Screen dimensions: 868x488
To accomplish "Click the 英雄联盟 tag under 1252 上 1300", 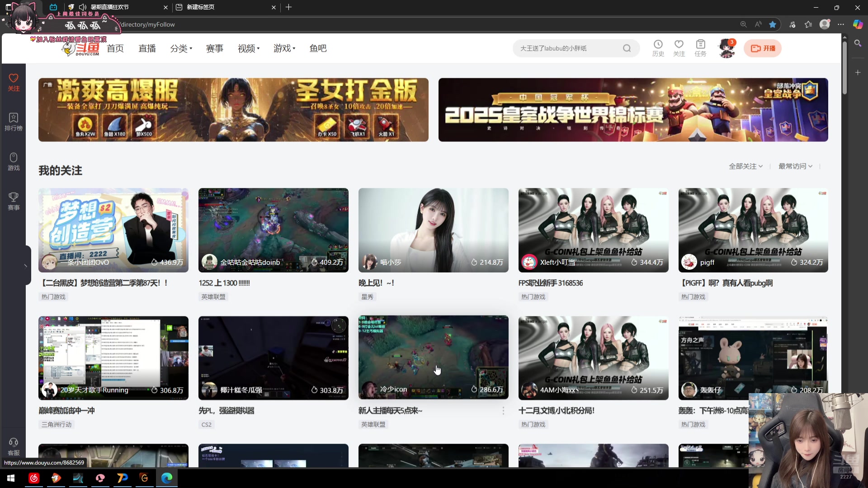I will 213,297.
